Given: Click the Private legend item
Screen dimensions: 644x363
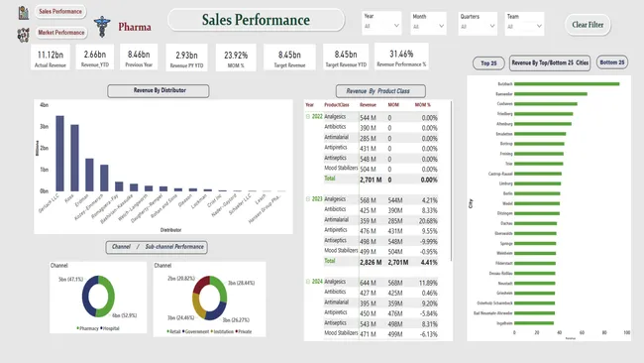Looking at the screenshot, I should click(244, 331).
